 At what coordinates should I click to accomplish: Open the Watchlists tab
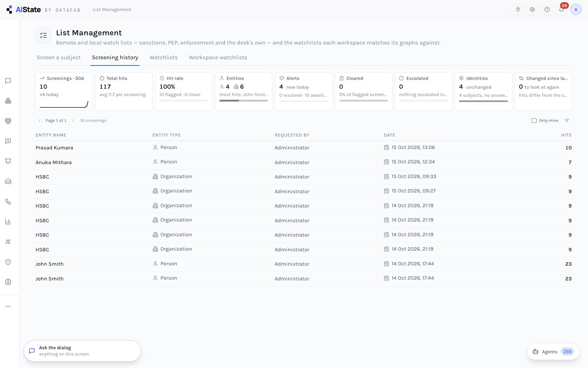(164, 57)
